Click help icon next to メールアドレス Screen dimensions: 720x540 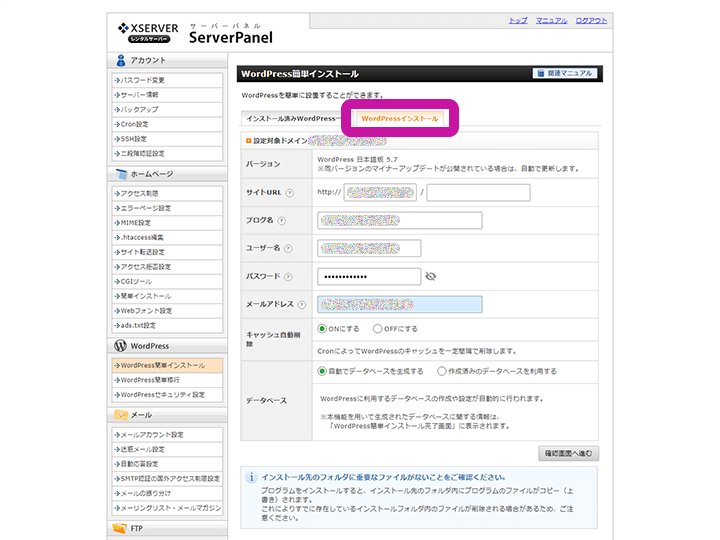pyautogui.click(x=298, y=305)
